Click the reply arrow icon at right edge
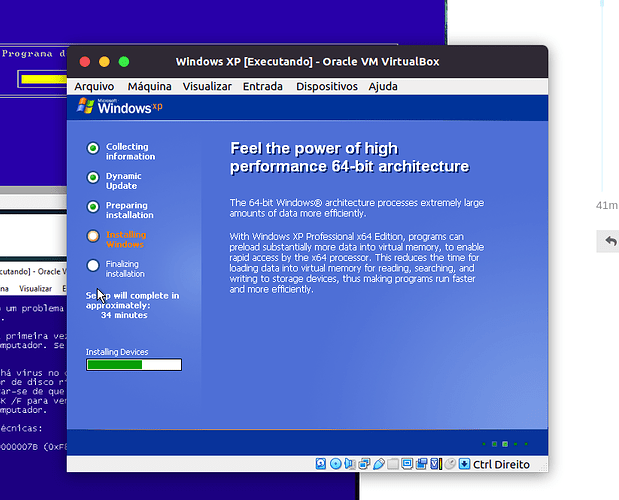Image resolution: width=619 pixels, height=500 pixels. point(610,241)
